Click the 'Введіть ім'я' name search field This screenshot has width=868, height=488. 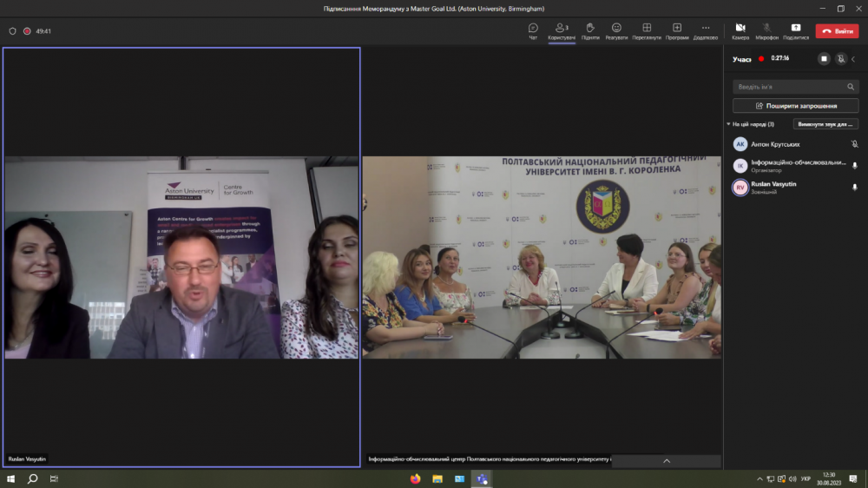(788, 87)
